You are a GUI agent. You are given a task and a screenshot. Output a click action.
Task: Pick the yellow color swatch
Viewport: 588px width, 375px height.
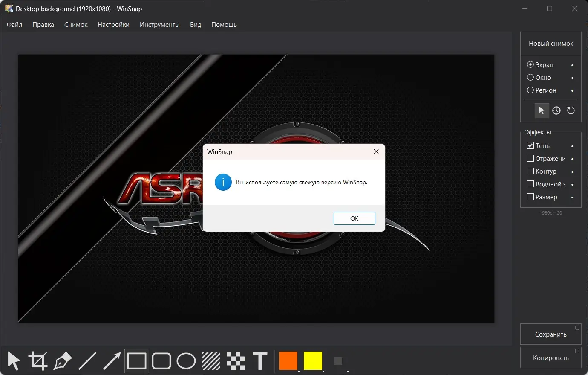tap(313, 361)
